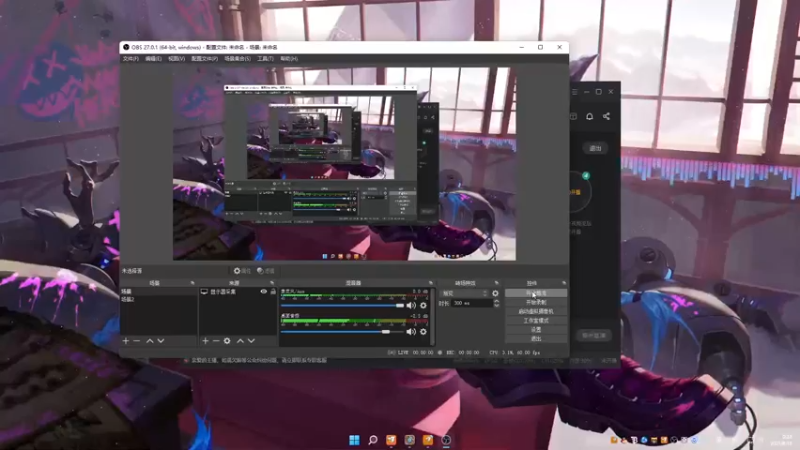Image resolution: width=800 pixels, height=450 pixels.
Task: Undock the Audio Mixer panel with its header icon
Action: 431,283
